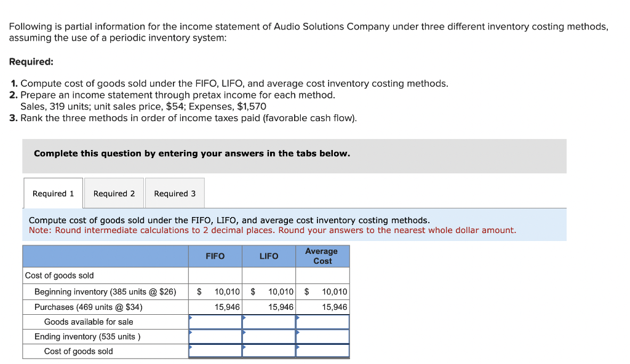Image resolution: width=630 pixels, height=364 pixels.
Task: Click the Beginning inventory (385 units @ $26) row label
Action: coord(105,291)
